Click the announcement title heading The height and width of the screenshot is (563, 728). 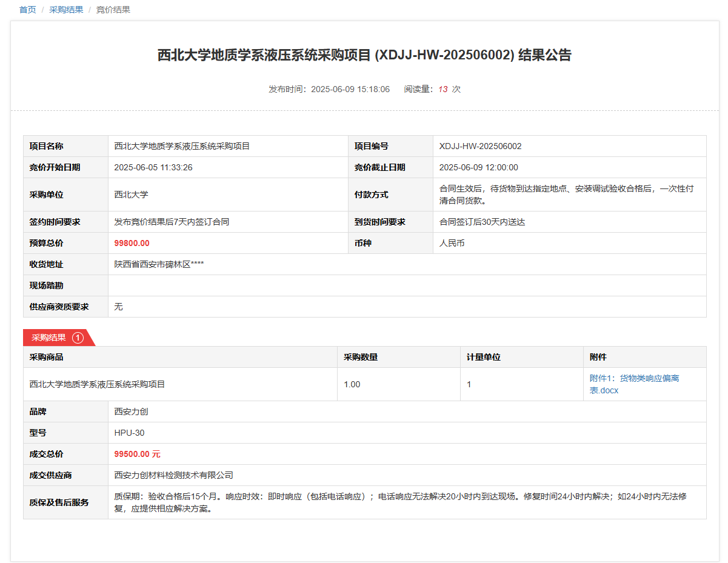364,55
